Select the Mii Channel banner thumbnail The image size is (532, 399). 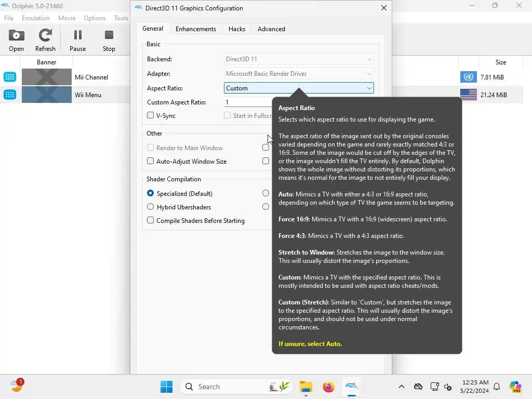click(x=46, y=77)
